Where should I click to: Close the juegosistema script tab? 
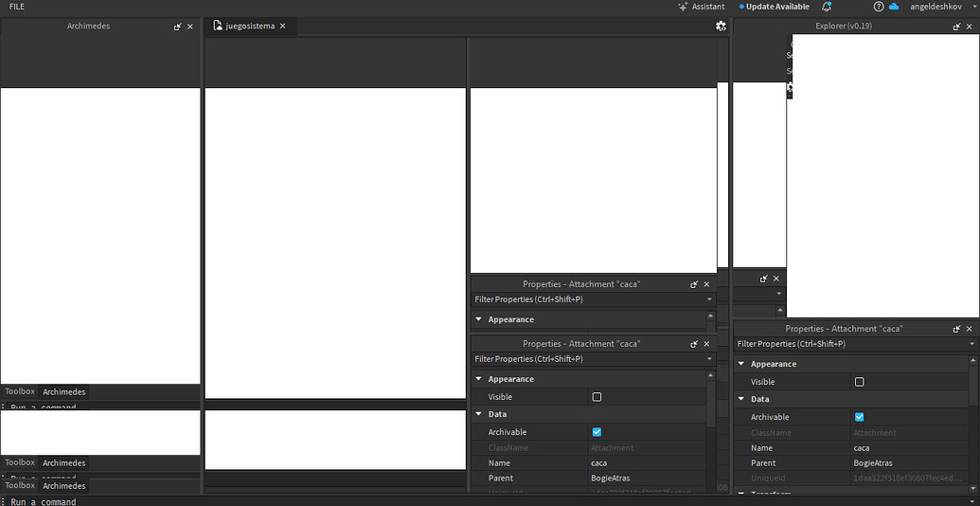point(282,27)
